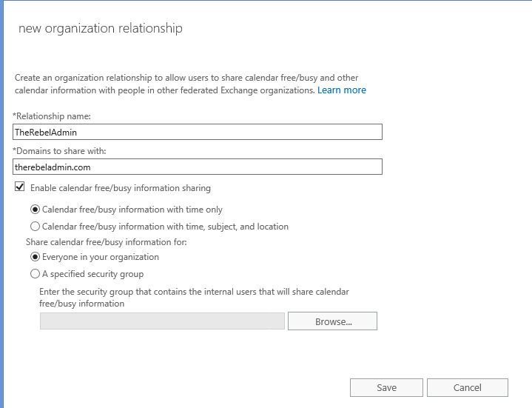Viewport: 532px width, 408px height.
Task: Select the time only free/busy radio button
Action: pos(35,210)
